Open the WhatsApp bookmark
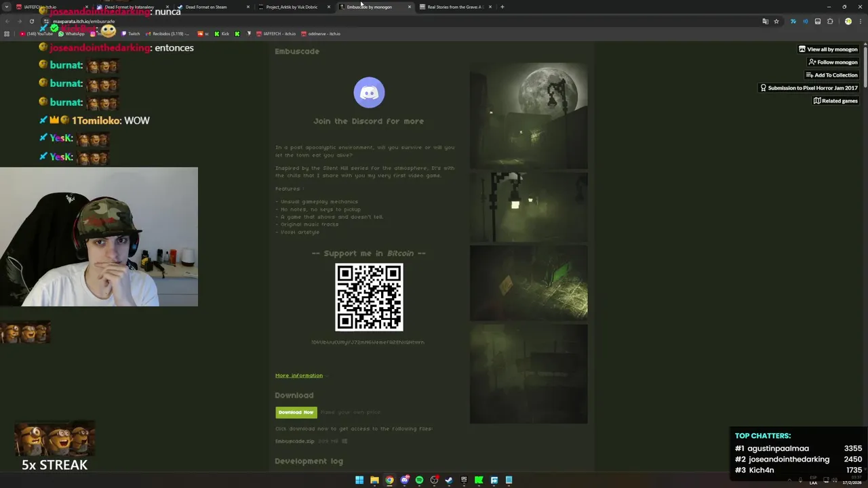The width and height of the screenshot is (868, 488). pos(72,33)
